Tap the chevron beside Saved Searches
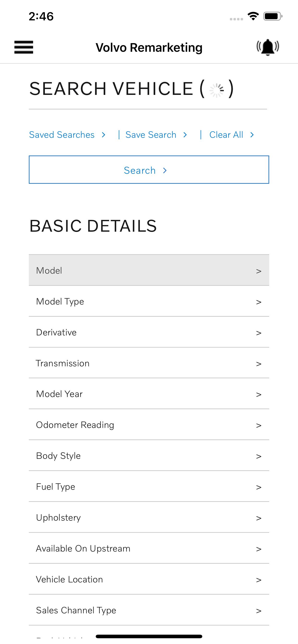This screenshot has height=644, width=298. coord(103,135)
